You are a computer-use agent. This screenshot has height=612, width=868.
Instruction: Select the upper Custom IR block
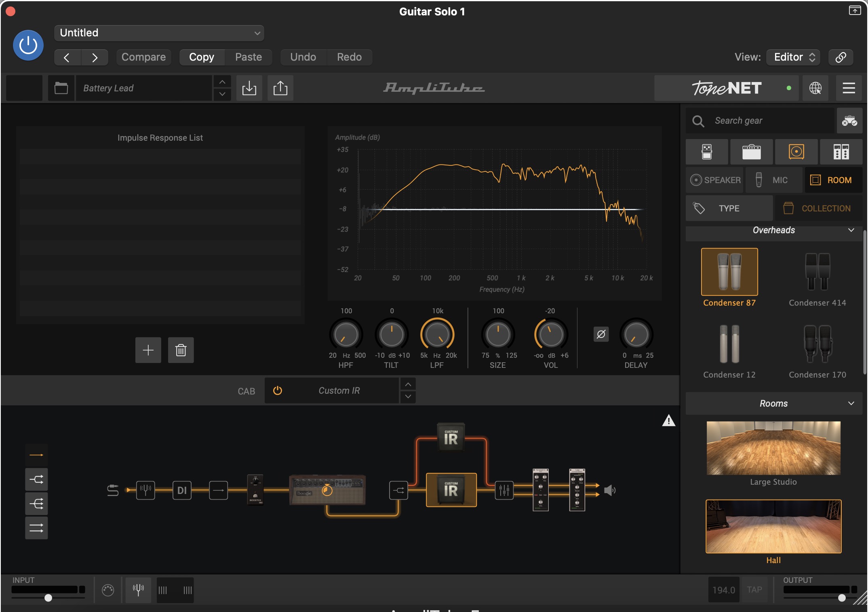pyautogui.click(x=451, y=437)
